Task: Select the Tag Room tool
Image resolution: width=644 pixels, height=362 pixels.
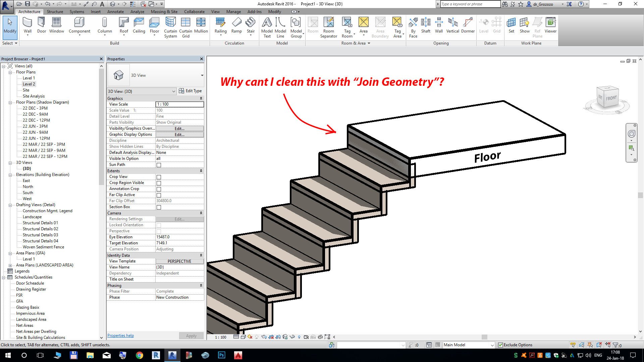Action: click(x=347, y=27)
